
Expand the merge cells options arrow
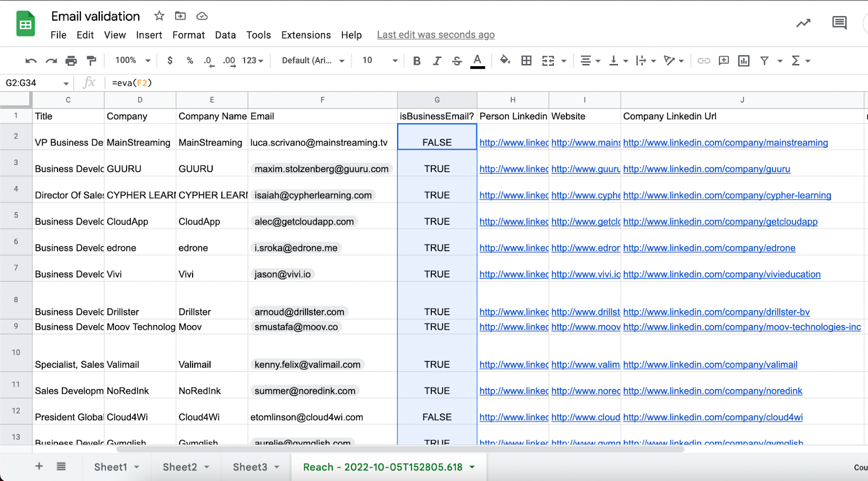tap(564, 61)
